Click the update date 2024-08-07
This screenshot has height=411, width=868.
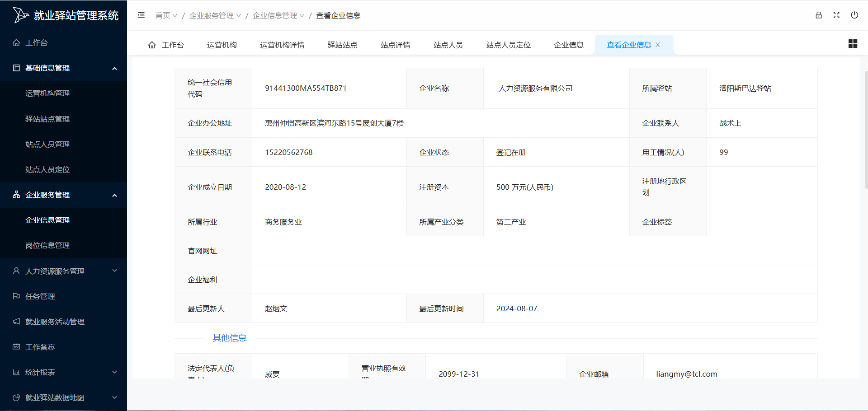click(x=517, y=308)
